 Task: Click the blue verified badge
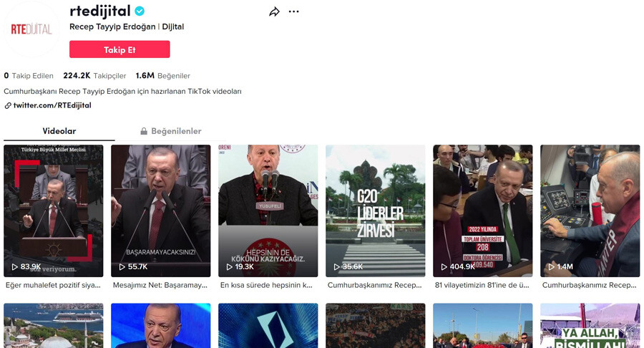click(140, 11)
